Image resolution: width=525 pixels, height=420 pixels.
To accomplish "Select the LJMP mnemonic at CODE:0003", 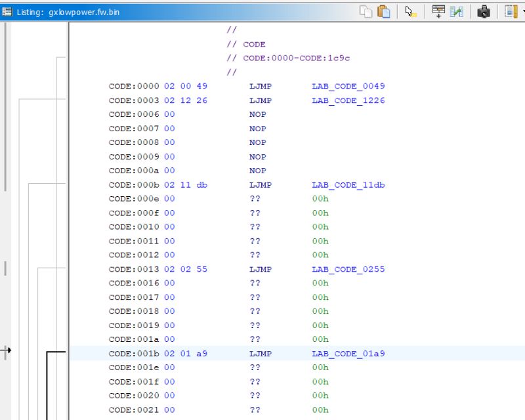I will [x=257, y=100].
